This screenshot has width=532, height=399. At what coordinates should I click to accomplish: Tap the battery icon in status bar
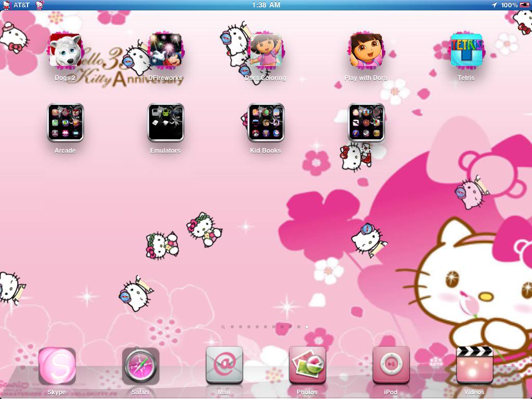[524, 5]
